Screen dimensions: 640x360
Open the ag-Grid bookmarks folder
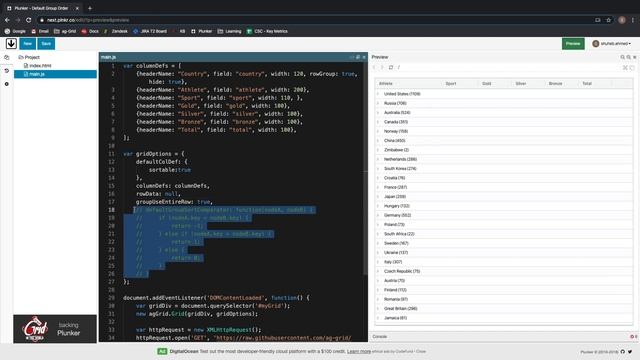click(x=65, y=31)
